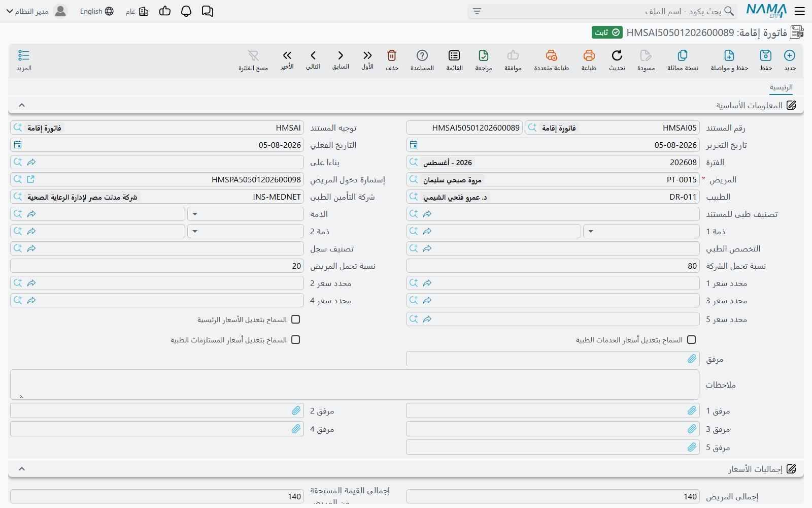Open the القائمة (List) view icon

pos(454,55)
